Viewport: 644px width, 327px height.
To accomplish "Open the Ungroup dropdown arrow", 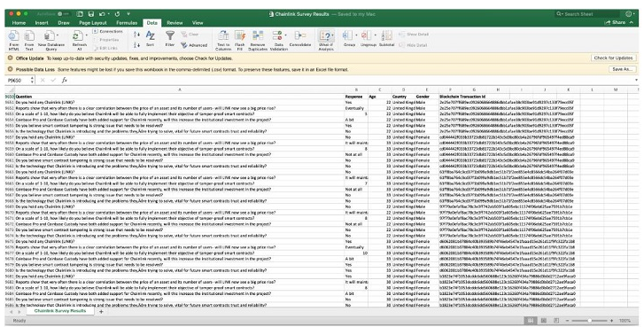I will click(375, 35).
